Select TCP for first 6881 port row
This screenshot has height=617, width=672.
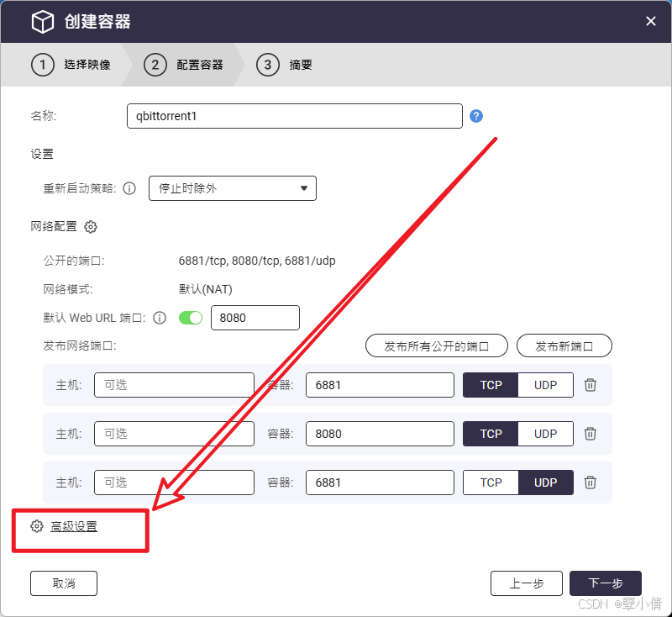pyautogui.click(x=491, y=385)
